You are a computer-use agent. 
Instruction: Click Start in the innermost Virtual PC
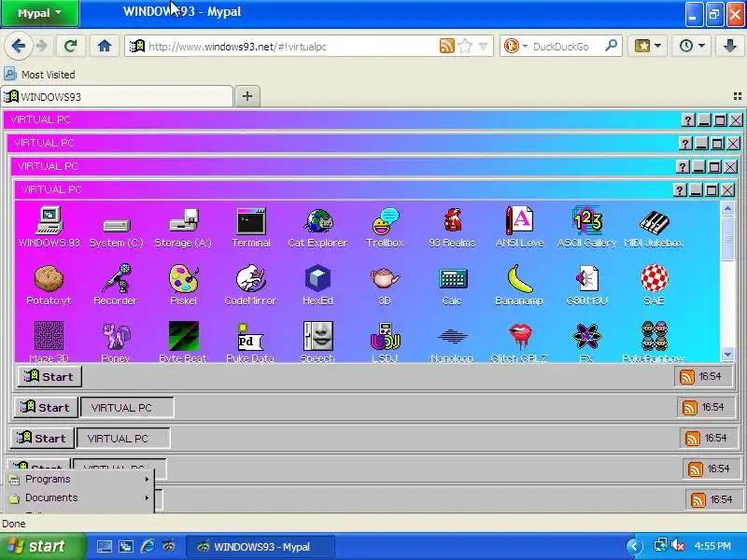[x=49, y=377]
